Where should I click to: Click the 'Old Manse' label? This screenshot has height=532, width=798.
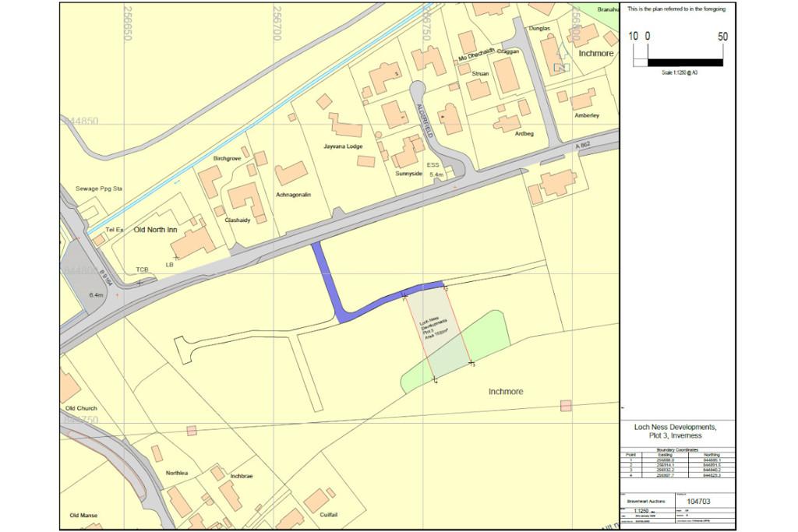click(83, 516)
